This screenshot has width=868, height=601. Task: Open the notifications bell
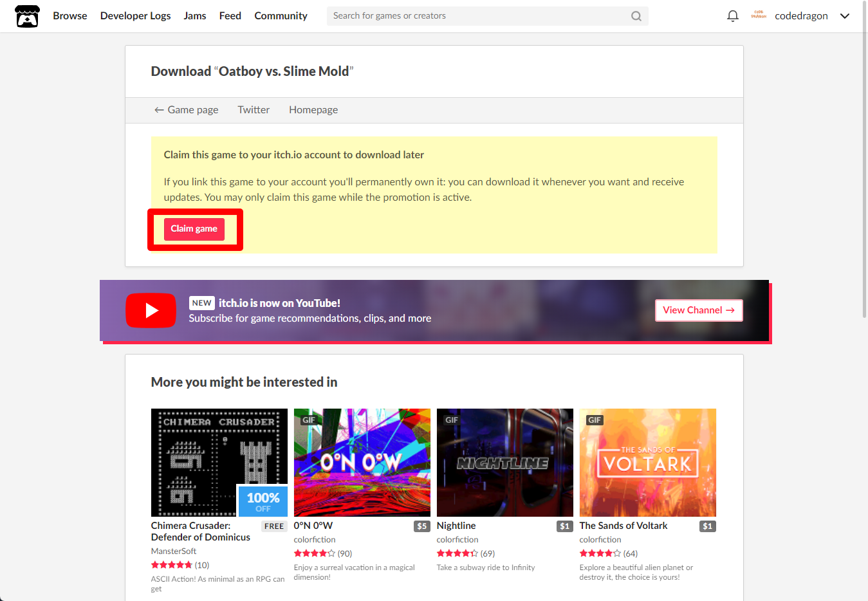pyautogui.click(x=732, y=16)
